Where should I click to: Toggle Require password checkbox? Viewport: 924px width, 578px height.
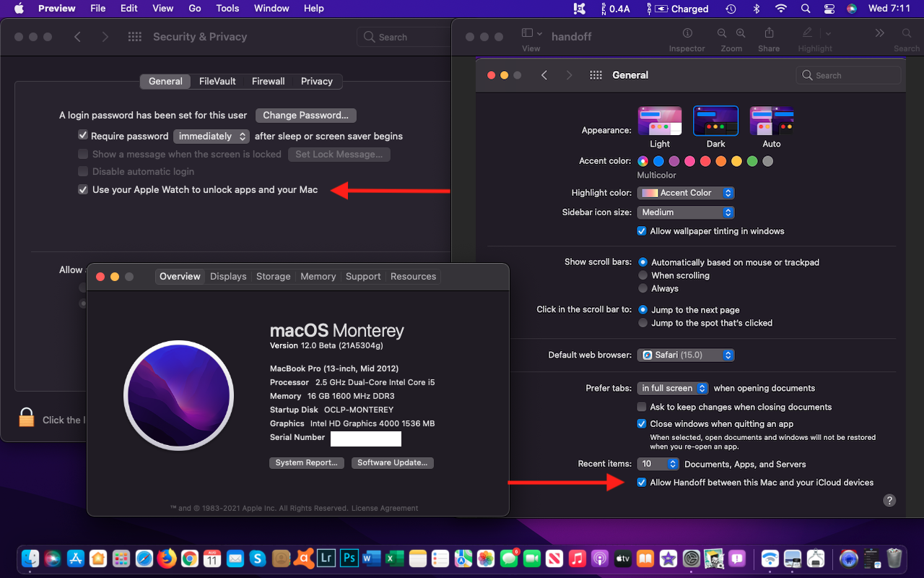pos(83,135)
